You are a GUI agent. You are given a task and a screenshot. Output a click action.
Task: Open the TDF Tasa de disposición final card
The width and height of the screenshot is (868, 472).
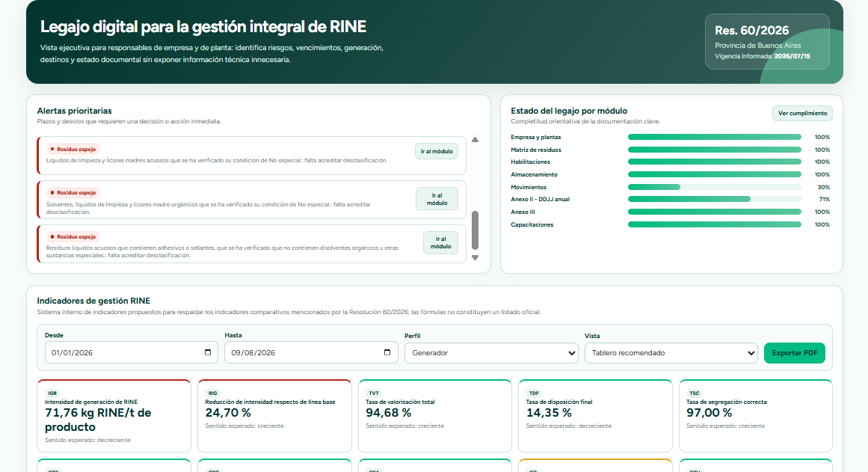click(595, 415)
